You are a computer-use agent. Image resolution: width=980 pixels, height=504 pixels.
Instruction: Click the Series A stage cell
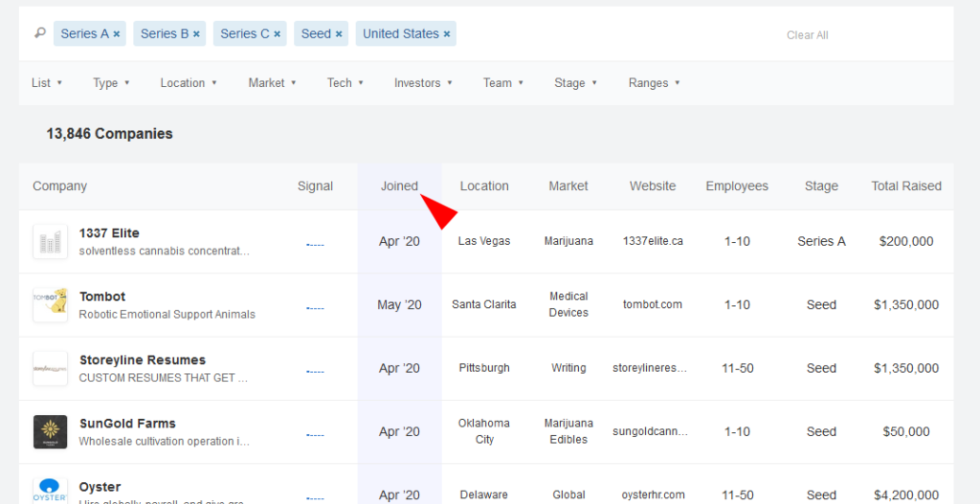(x=821, y=242)
